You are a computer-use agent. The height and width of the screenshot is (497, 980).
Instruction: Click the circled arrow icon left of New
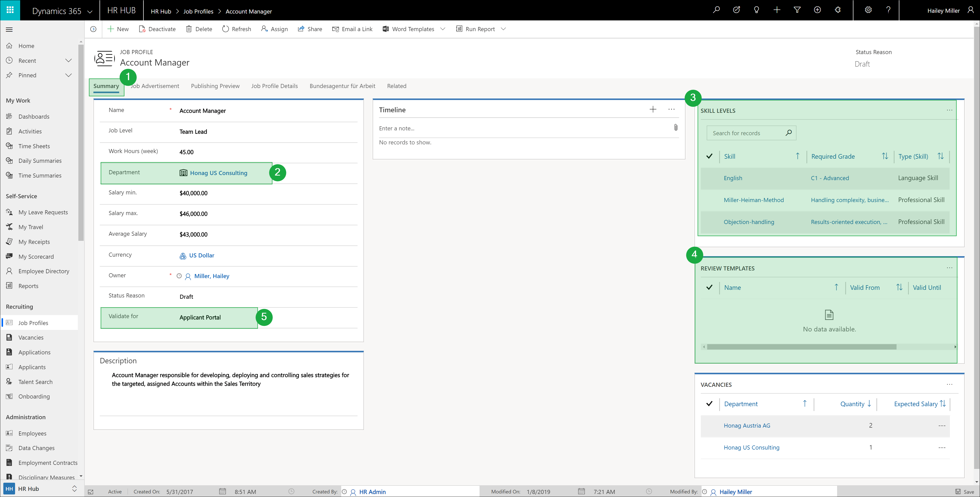93,29
